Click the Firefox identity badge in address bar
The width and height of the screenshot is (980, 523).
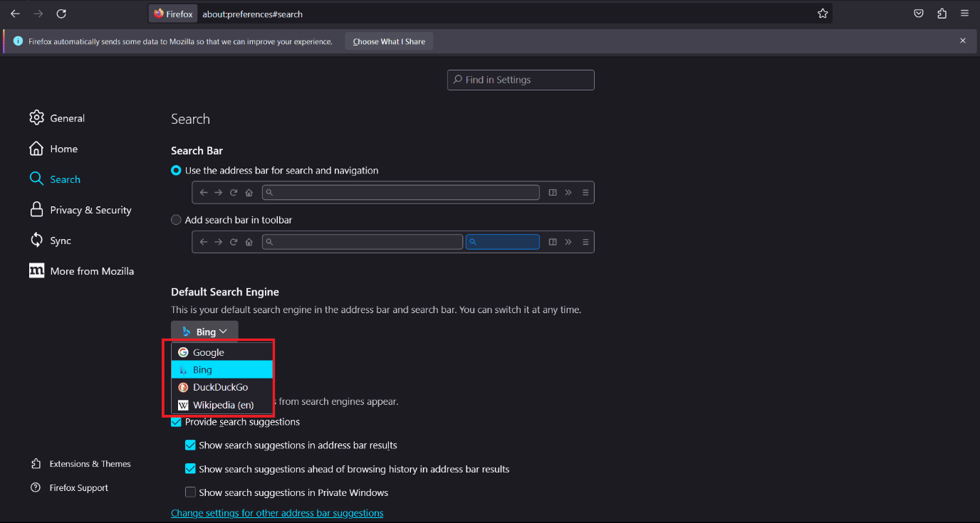tap(173, 14)
